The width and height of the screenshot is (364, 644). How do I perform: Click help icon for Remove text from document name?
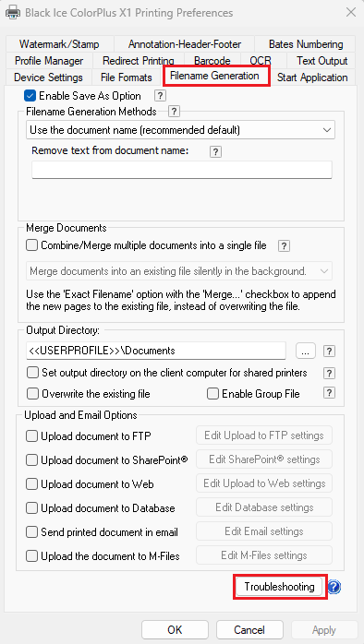(215, 151)
